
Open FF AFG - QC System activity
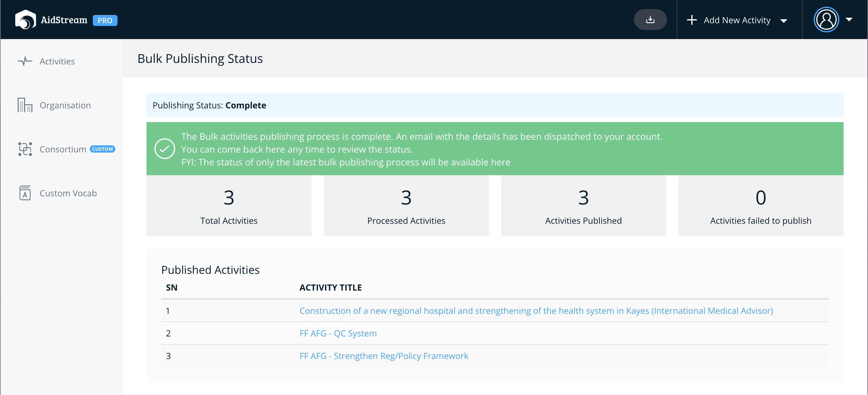(338, 333)
